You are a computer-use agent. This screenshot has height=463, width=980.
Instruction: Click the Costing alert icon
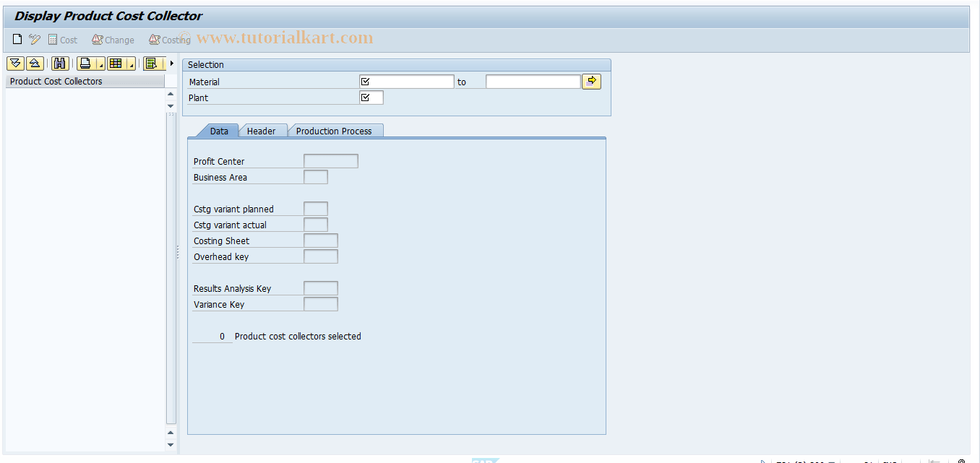coord(153,39)
